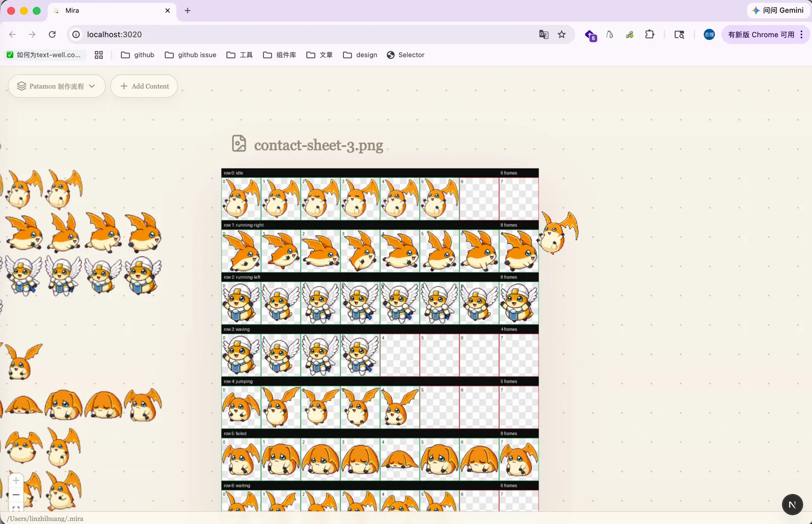Open the purple extension with badge 5
812x524 pixels.
pyautogui.click(x=590, y=35)
